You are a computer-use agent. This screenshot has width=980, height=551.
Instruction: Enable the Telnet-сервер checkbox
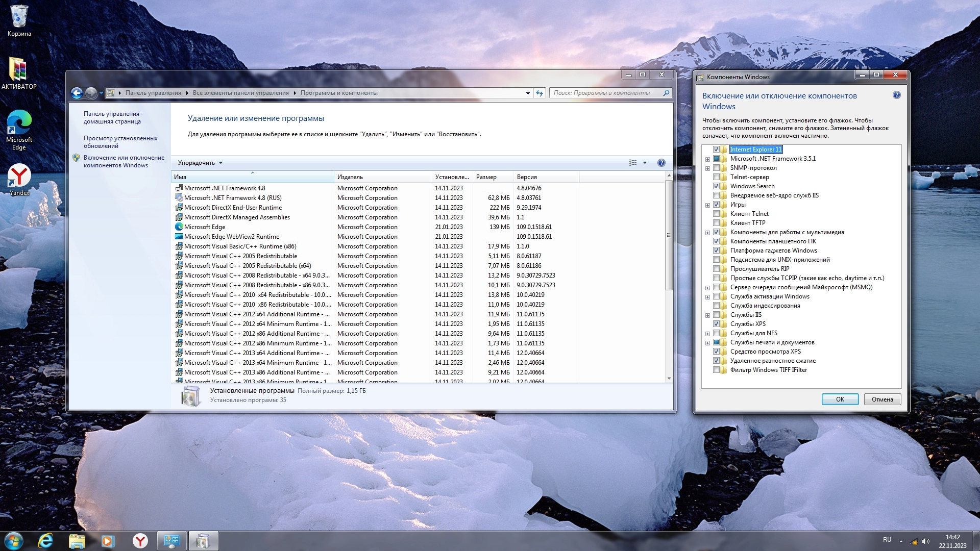tap(716, 177)
